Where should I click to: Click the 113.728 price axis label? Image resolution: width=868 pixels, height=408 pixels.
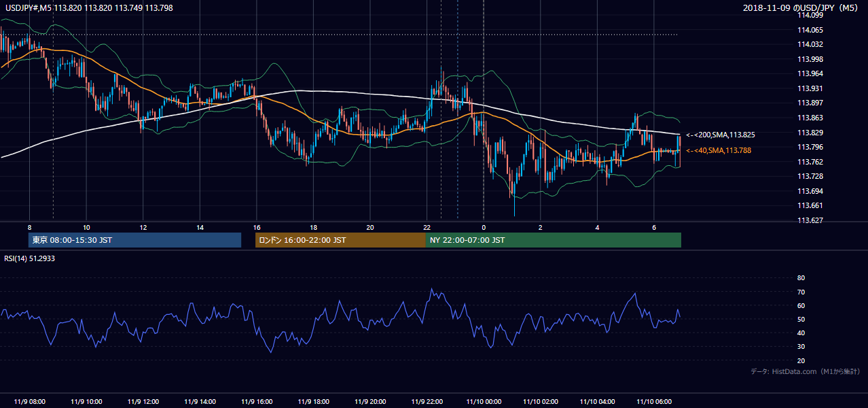click(x=810, y=176)
